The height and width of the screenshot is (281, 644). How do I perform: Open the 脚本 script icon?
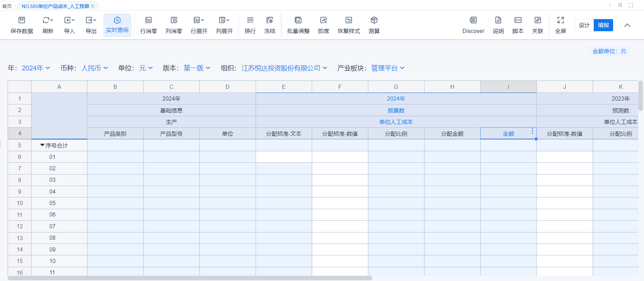pyautogui.click(x=517, y=20)
